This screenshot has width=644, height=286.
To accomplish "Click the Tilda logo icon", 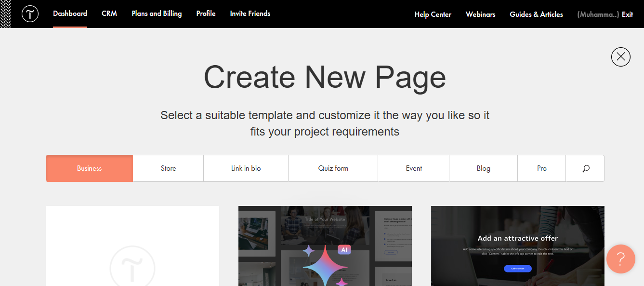I will click(x=30, y=14).
